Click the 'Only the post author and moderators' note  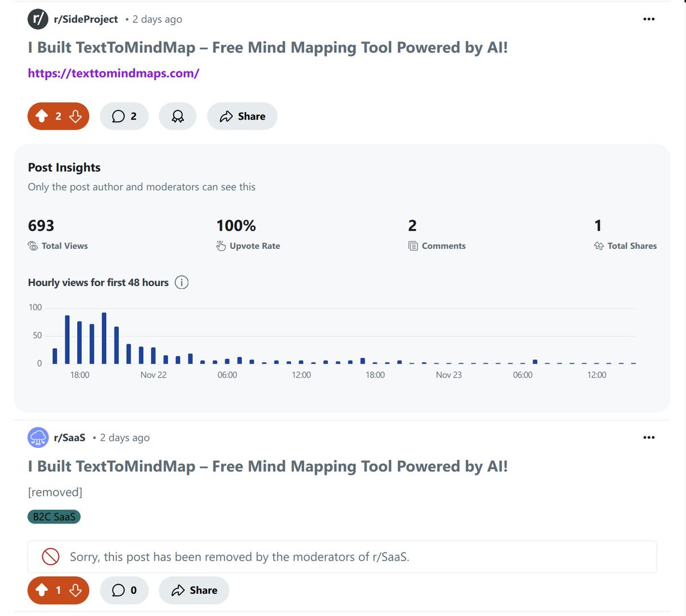click(x=142, y=187)
